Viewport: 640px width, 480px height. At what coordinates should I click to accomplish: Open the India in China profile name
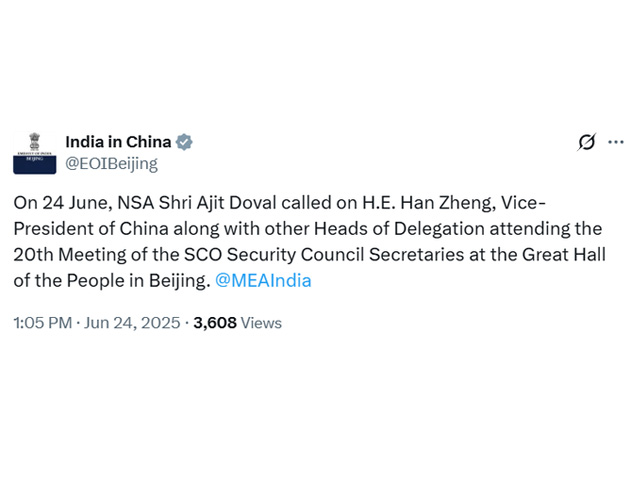[118, 142]
